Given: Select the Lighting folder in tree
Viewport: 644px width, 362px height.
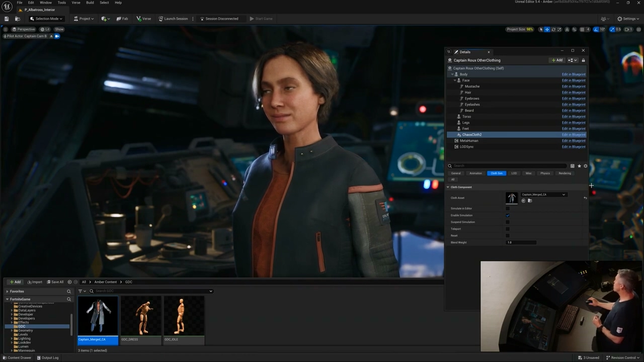Looking at the screenshot, I should [x=24, y=338].
